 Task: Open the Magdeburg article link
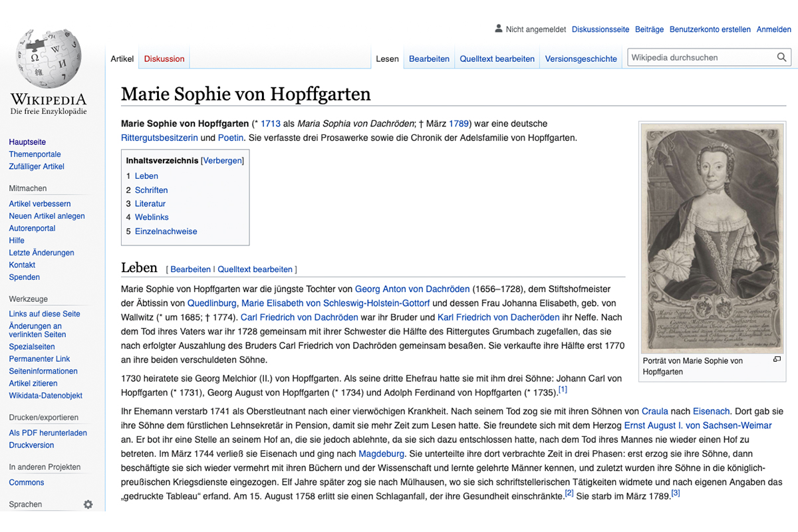coord(381,454)
